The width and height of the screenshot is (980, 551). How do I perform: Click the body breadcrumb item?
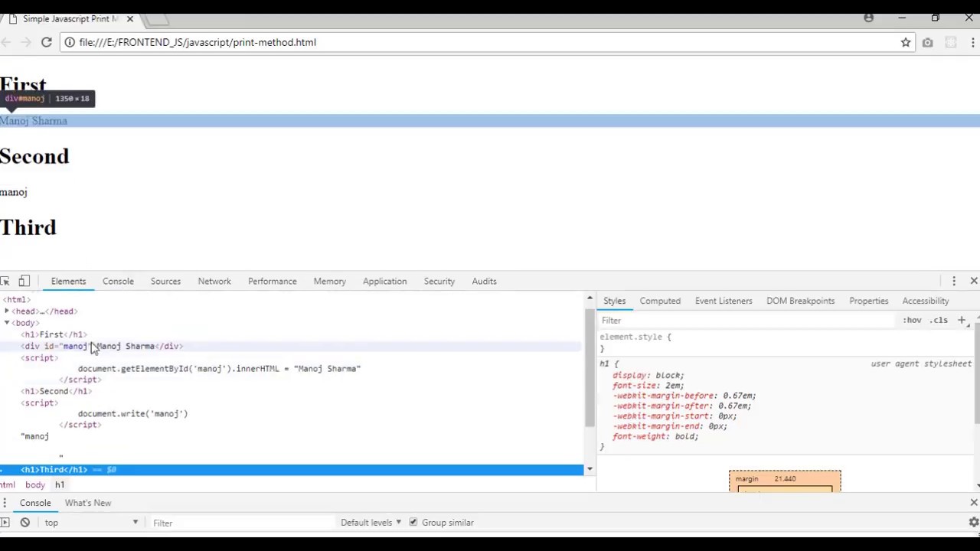[x=35, y=484]
